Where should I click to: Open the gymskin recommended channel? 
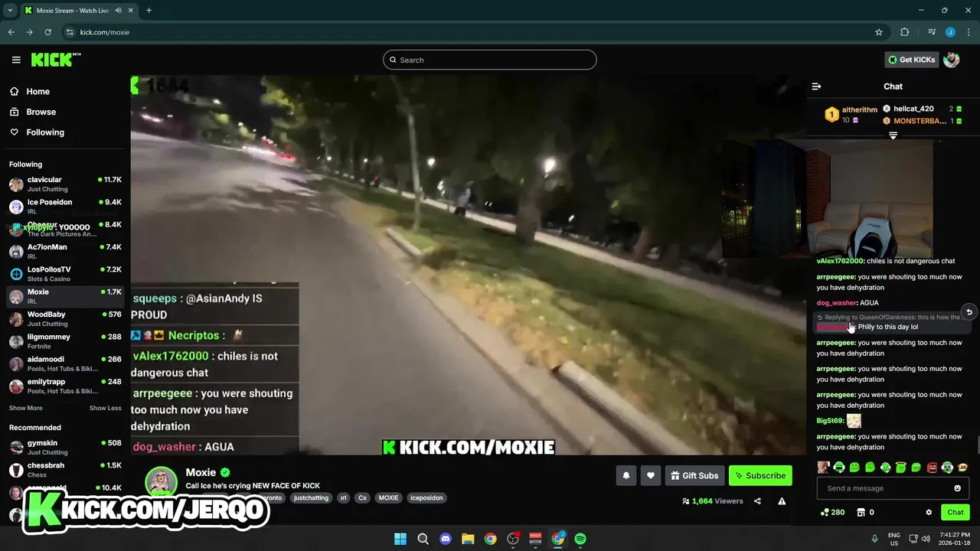click(x=65, y=448)
